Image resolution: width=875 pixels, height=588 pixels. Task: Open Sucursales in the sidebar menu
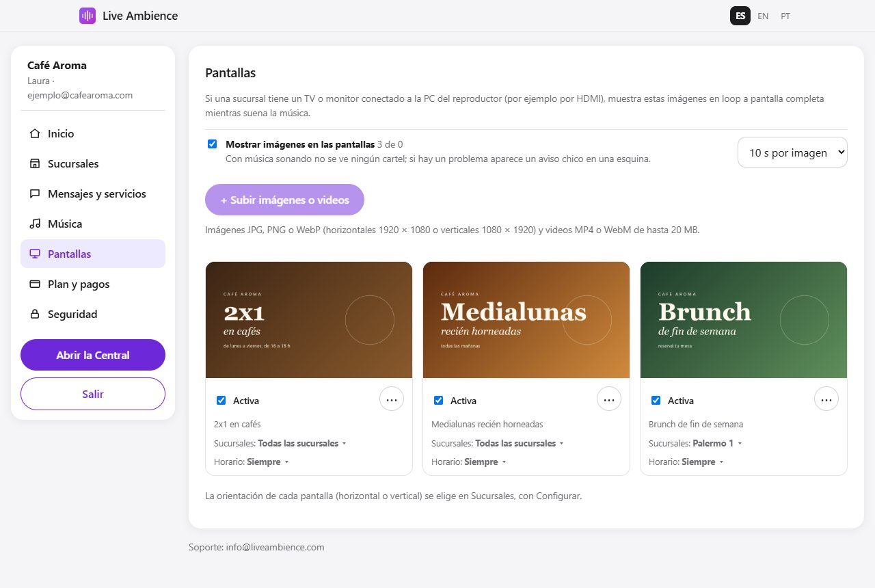pyautogui.click(x=93, y=163)
